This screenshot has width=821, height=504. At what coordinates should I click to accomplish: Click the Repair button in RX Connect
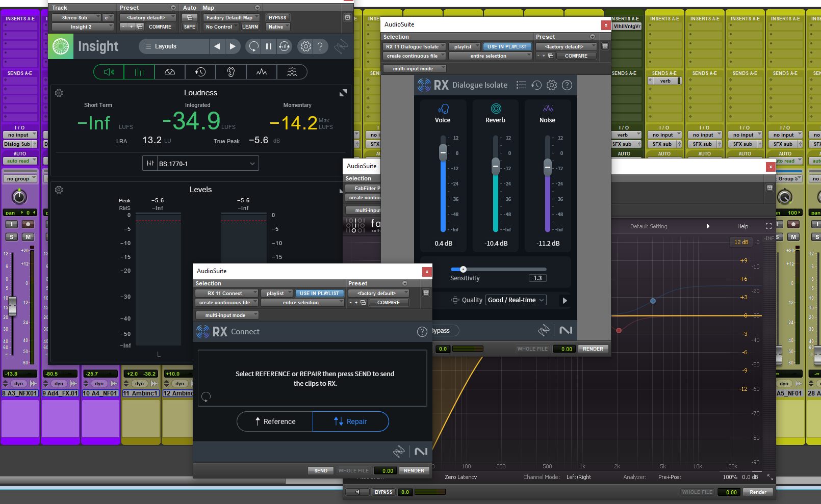click(x=351, y=421)
